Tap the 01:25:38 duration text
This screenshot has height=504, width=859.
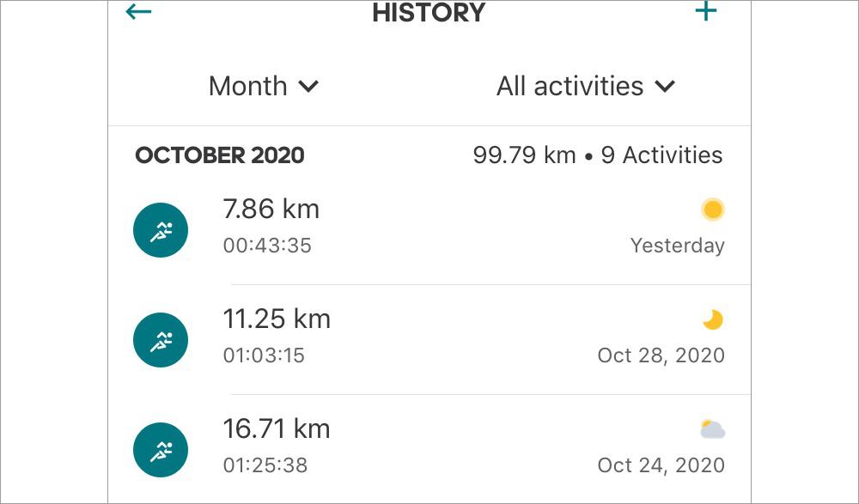tap(265, 465)
